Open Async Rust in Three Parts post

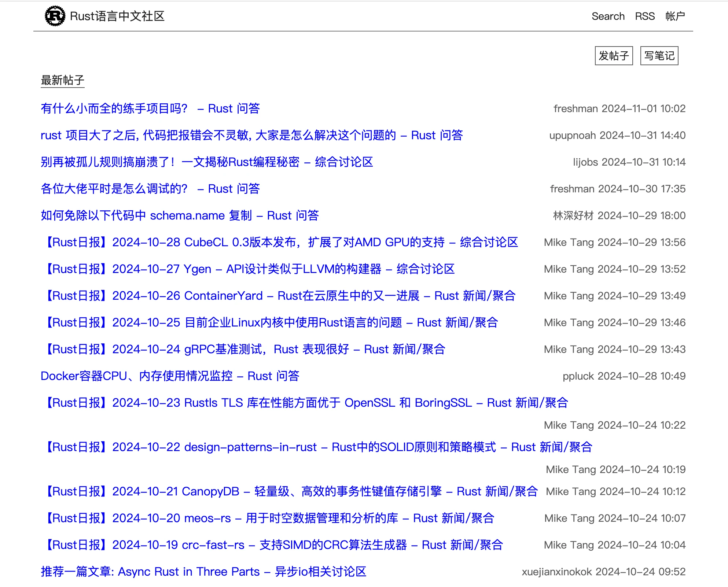(x=203, y=572)
